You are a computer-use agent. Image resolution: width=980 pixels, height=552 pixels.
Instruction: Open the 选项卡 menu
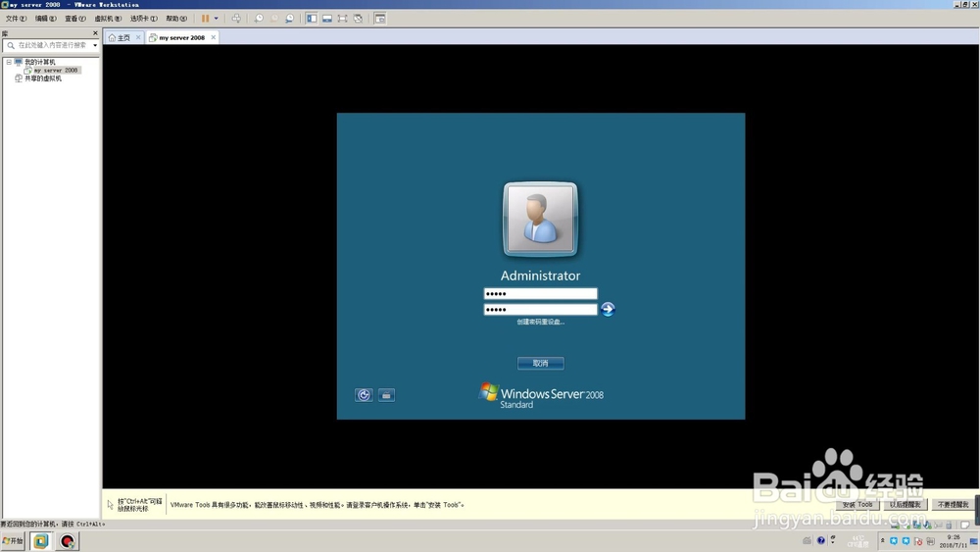144,18
